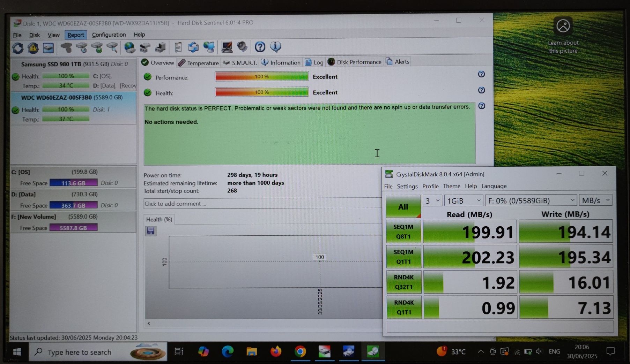Open File Explorer from the taskbar

coord(252,351)
